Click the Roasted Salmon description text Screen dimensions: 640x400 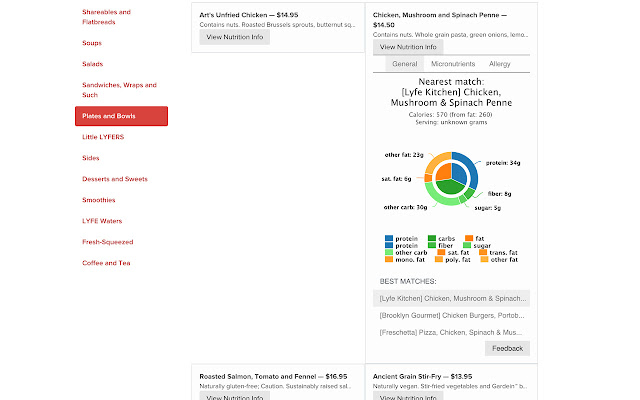[x=276, y=386]
